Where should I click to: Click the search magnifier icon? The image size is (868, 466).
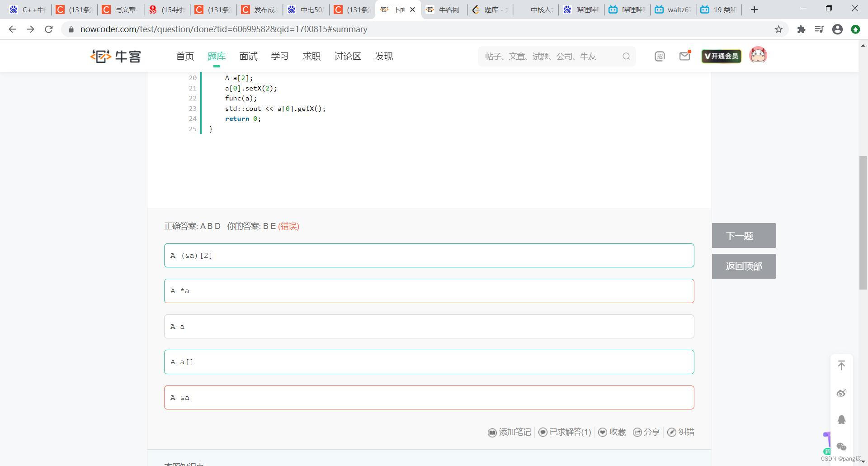tap(626, 56)
